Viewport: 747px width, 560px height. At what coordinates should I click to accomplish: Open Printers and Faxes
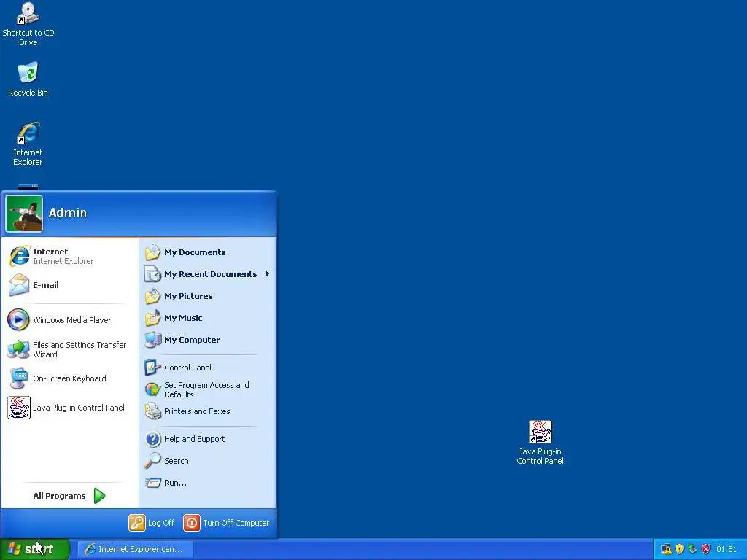coord(207,411)
